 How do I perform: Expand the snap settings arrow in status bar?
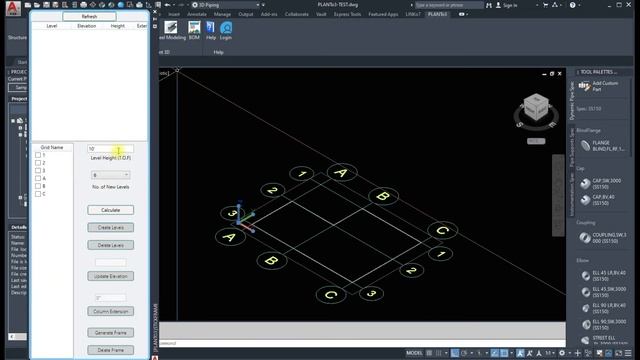[x=446, y=353]
